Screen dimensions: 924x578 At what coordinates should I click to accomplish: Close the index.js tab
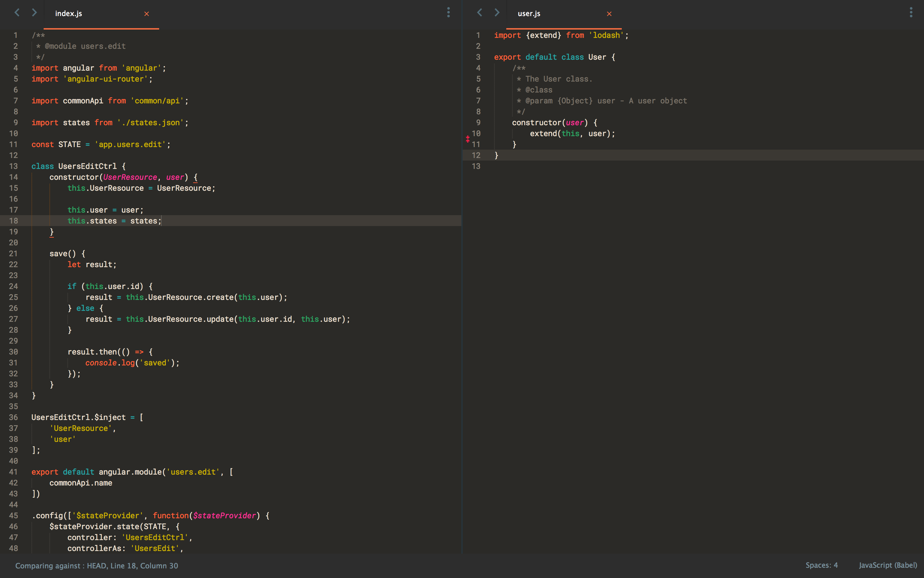pyautogui.click(x=147, y=14)
